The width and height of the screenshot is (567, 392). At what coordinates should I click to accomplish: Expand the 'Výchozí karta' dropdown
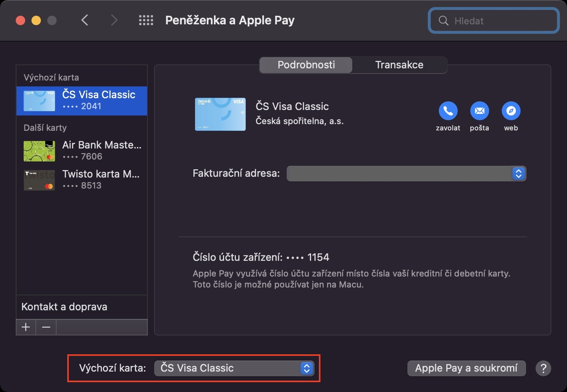tap(234, 368)
